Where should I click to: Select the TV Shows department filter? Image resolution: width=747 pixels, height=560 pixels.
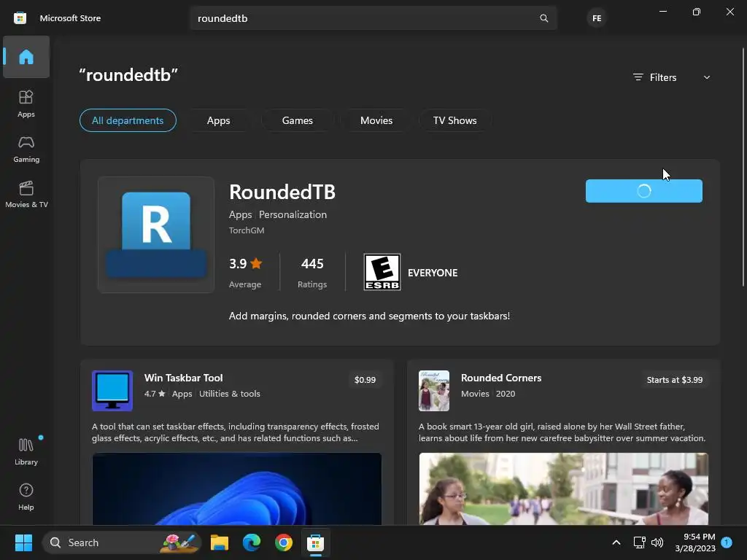(455, 120)
